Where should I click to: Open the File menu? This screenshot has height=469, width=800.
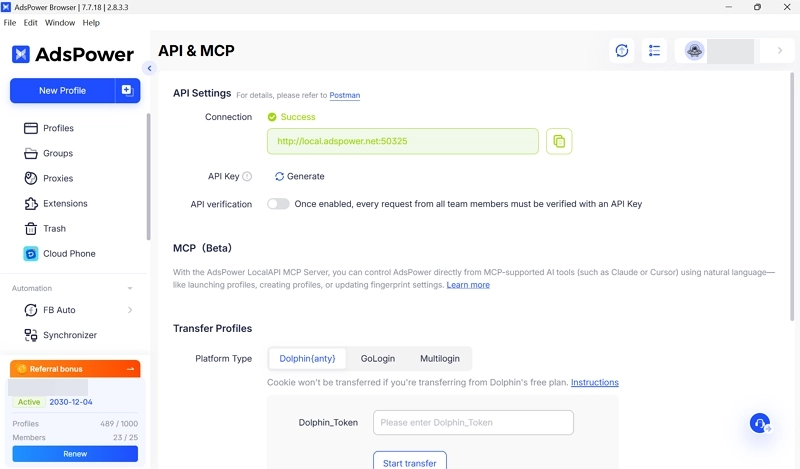(x=10, y=22)
